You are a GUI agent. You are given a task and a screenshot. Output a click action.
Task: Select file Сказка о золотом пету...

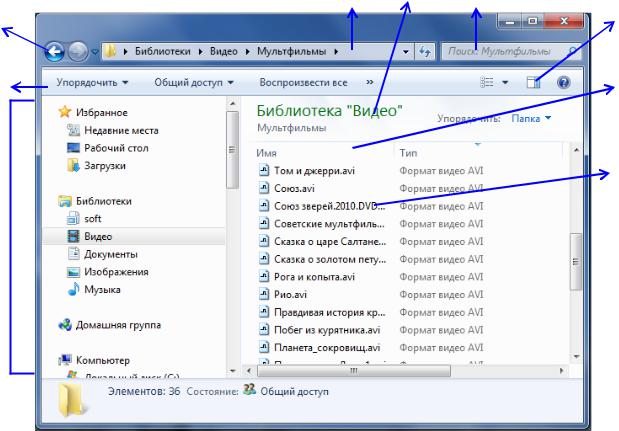(x=330, y=259)
